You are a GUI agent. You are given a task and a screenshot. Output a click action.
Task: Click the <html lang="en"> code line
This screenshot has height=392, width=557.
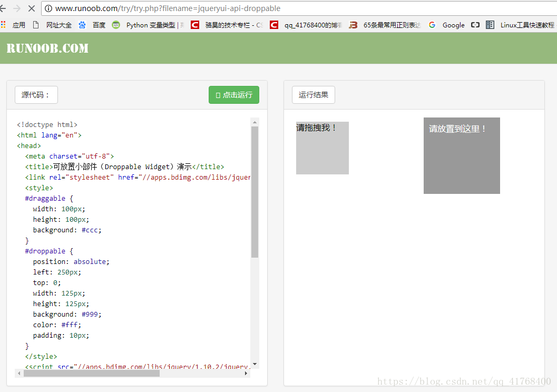(x=50, y=135)
